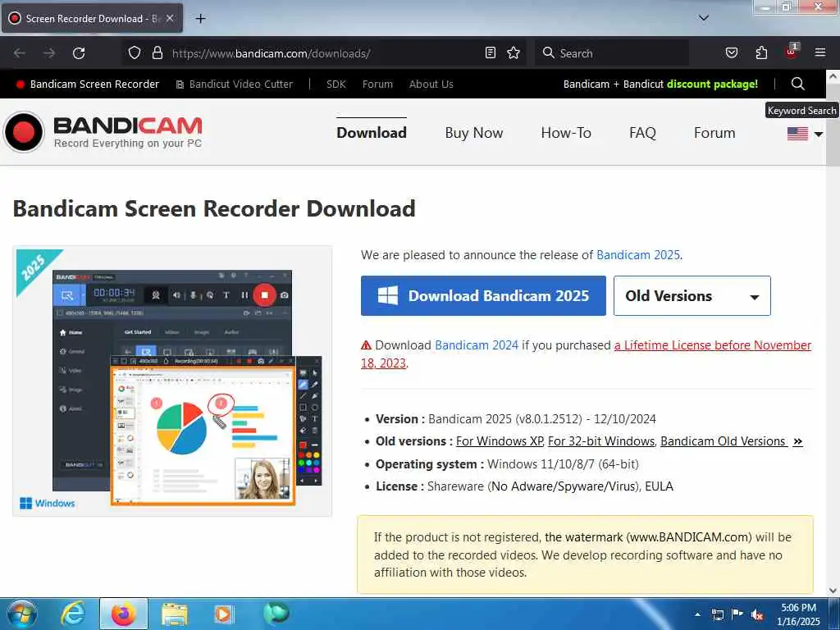Image resolution: width=840 pixels, height=630 pixels.
Task: Click the Bandicam 2025 product screenshot
Action: click(172, 381)
